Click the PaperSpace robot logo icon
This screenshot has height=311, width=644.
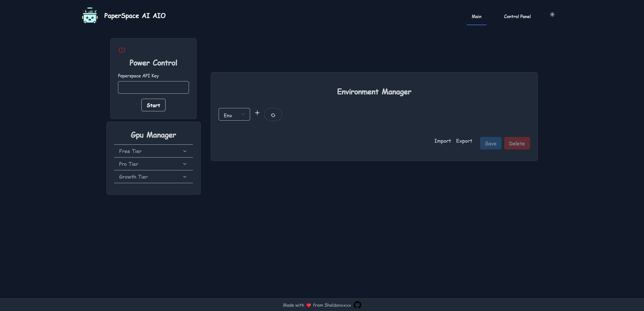click(x=90, y=16)
